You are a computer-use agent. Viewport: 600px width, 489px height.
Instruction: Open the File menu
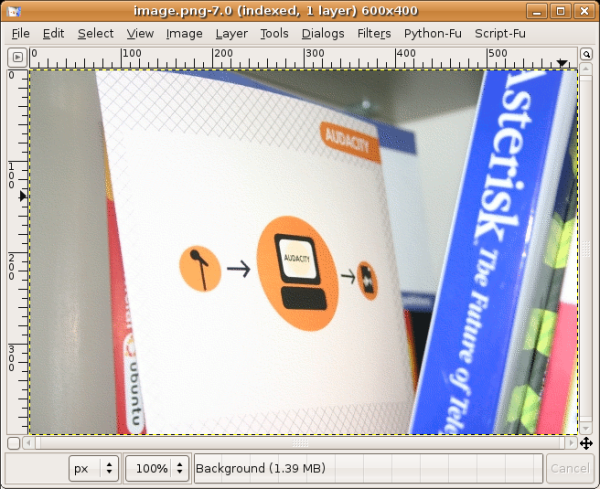coord(20,33)
